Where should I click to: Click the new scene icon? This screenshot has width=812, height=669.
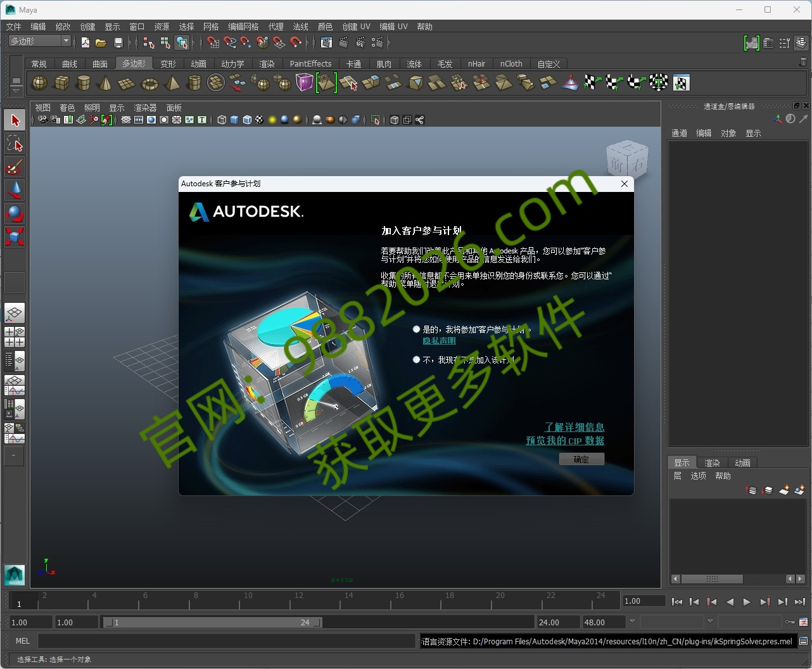click(86, 42)
